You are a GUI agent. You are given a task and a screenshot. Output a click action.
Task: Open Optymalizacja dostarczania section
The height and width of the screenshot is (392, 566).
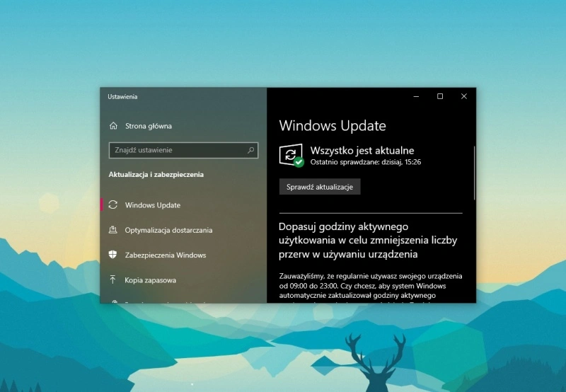168,230
